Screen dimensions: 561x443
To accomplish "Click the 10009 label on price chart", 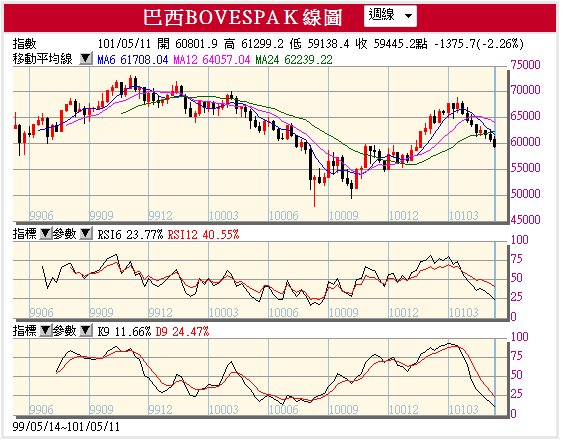I will 343,215.
